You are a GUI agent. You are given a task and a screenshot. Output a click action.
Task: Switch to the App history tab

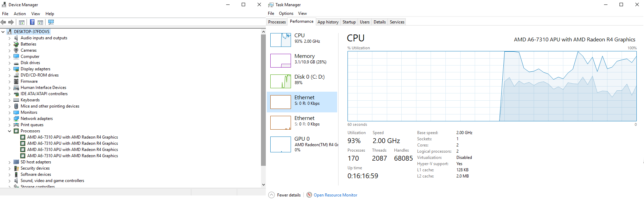[328, 22]
